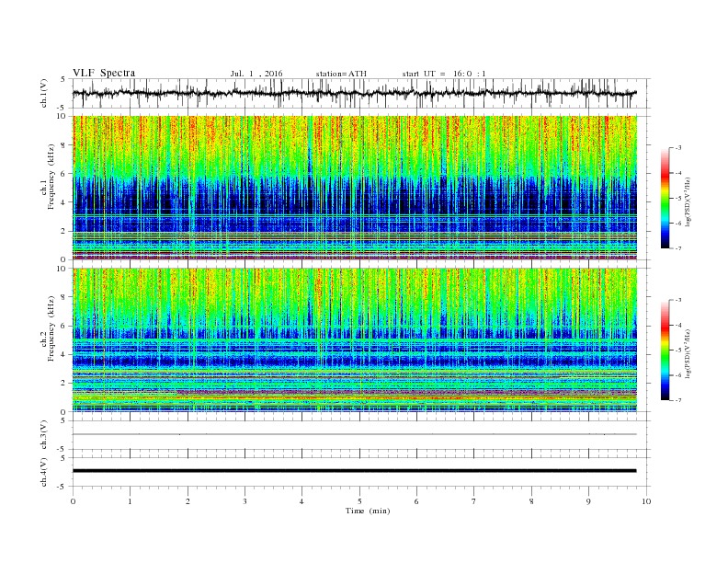Click the time axis tick label "8"
This screenshot has width=728, height=563.
[x=531, y=501]
